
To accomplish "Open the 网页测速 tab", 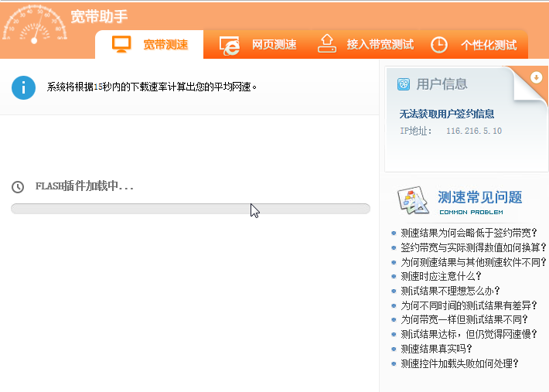I will coord(258,44).
